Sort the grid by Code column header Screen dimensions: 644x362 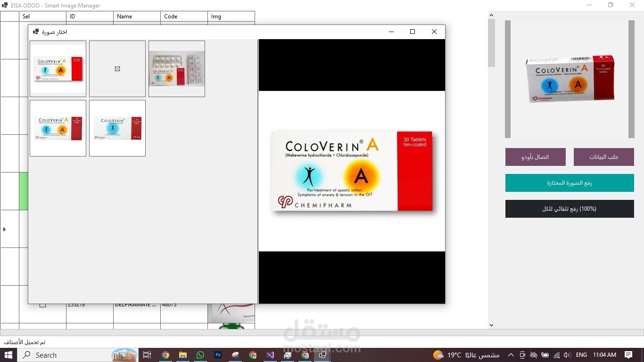184,16
